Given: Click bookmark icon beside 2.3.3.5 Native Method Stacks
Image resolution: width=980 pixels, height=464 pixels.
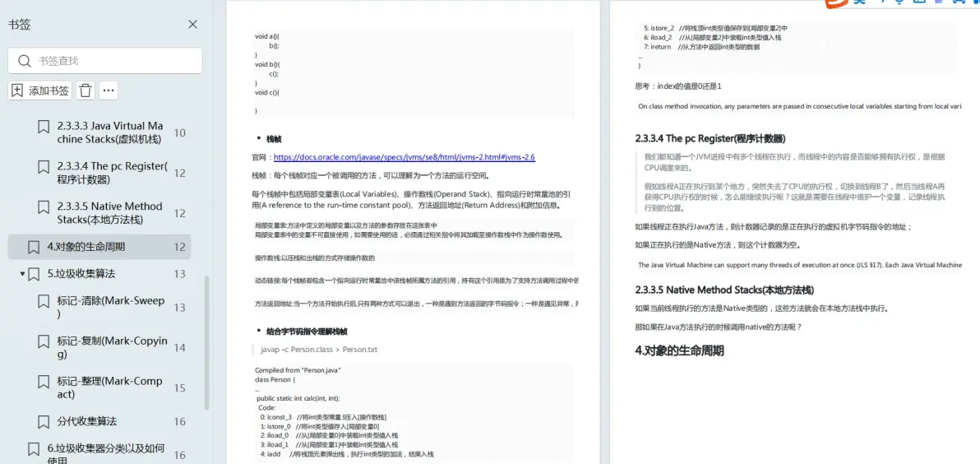Looking at the screenshot, I should (43, 207).
